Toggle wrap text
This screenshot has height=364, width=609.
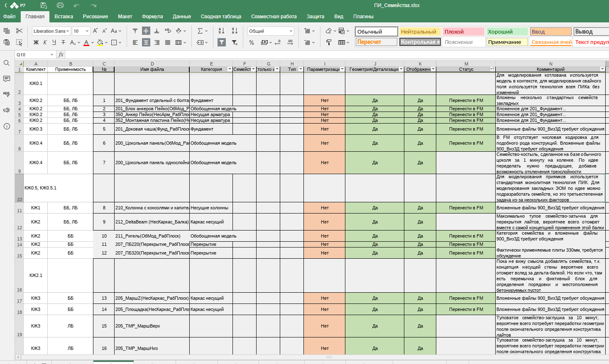(168, 31)
